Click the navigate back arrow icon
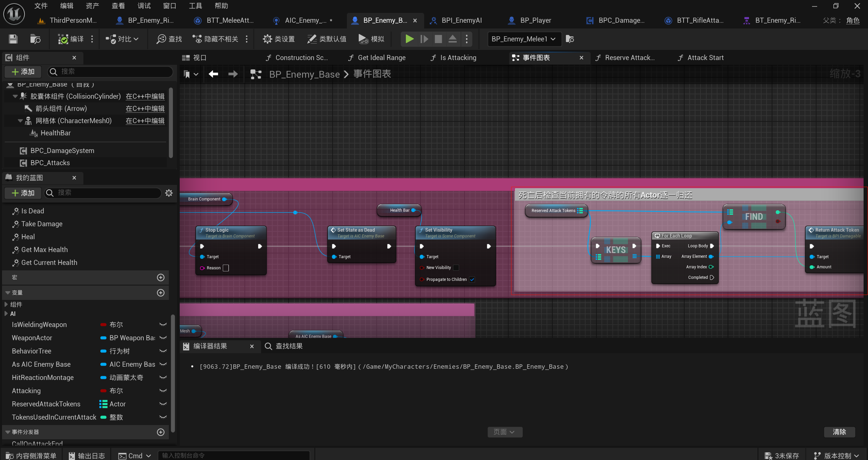 pyautogui.click(x=213, y=74)
